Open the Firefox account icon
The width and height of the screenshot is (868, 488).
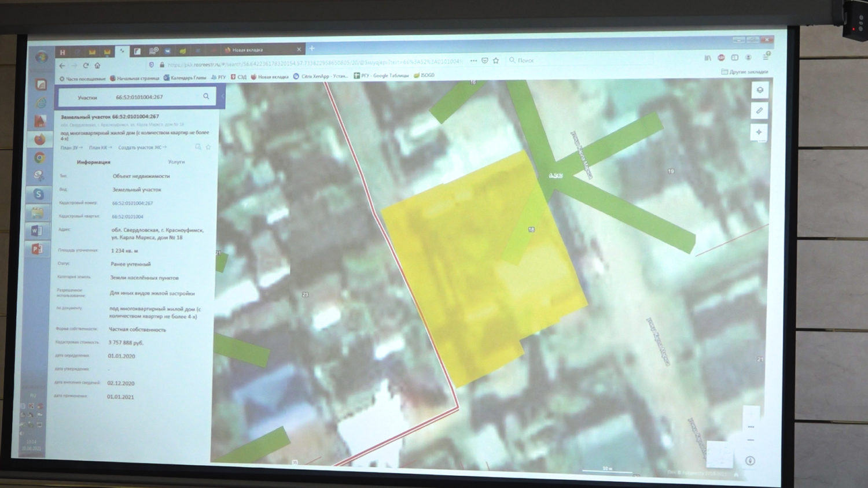(749, 58)
